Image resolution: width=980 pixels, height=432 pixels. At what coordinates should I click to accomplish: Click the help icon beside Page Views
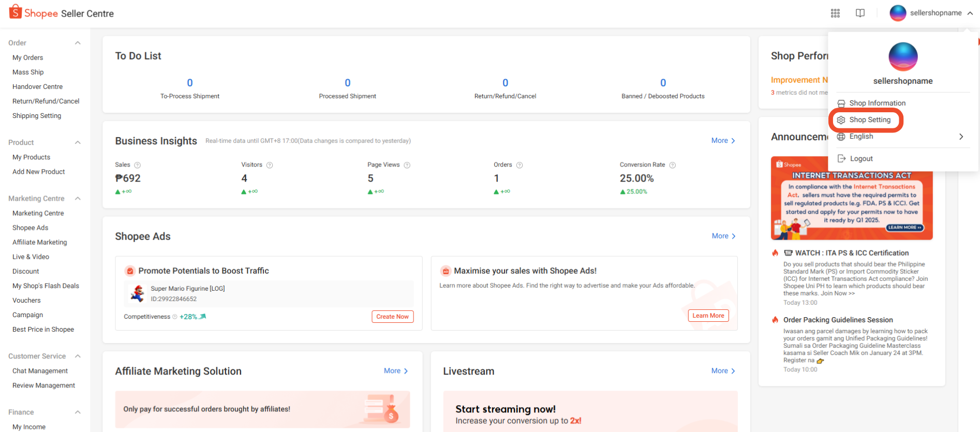point(407,165)
